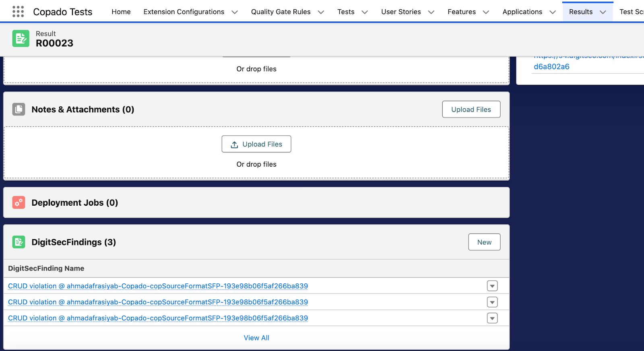Open Applications tab dropdown chevron
644x351 pixels.
(553, 12)
